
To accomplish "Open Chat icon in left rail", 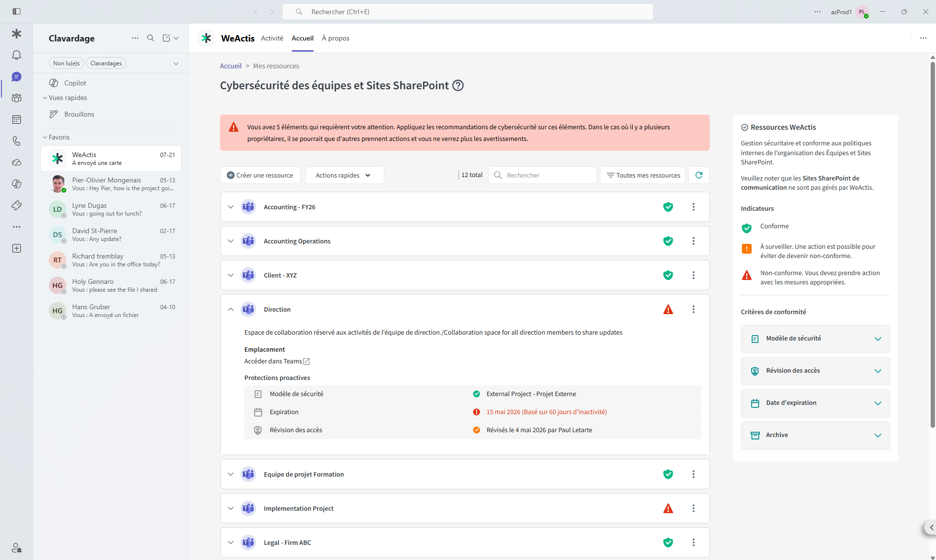I will [x=17, y=77].
